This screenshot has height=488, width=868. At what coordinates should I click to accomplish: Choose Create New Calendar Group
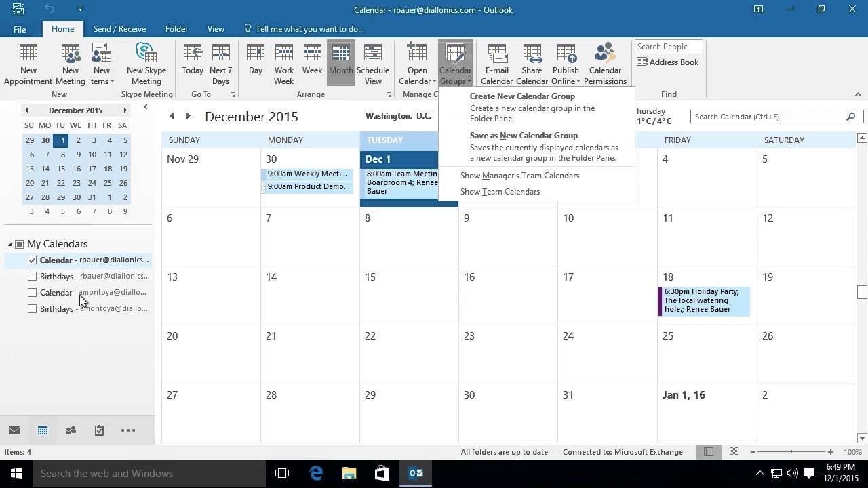(x=536, y=107)
